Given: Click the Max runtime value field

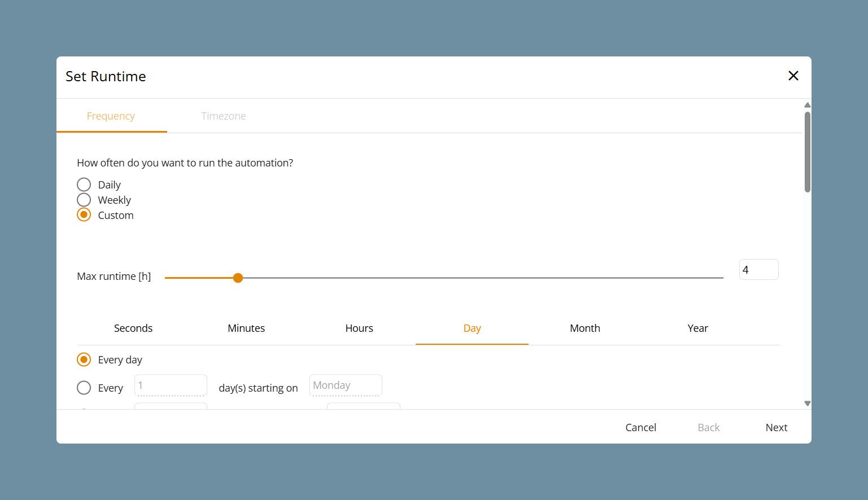Looking at the screenshot, I should pyautogui.click(x=759, y=270).
